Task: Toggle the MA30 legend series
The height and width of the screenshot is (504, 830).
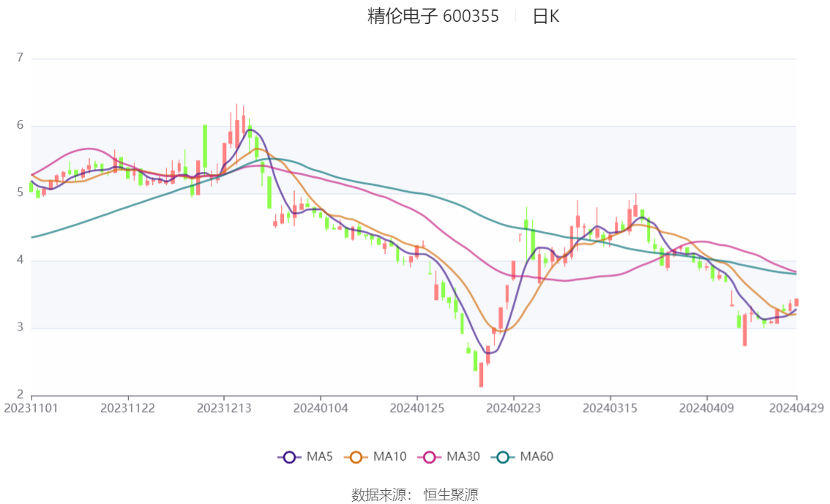Action: 449,457
